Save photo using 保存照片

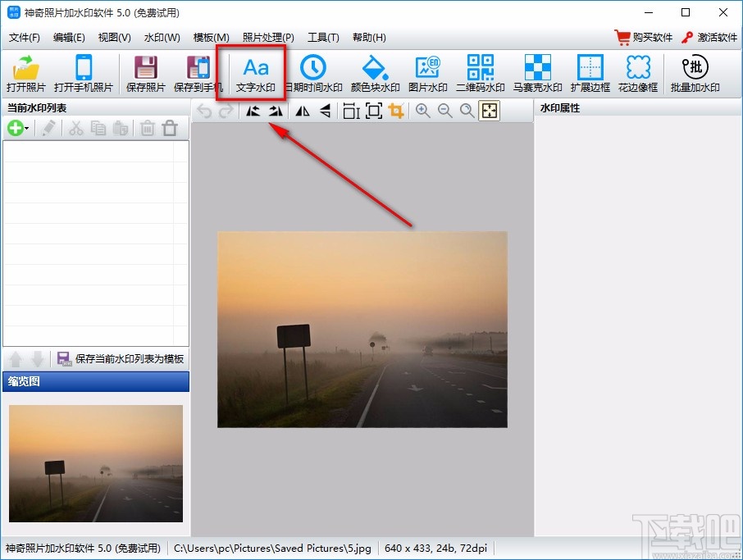pos(145,73)
